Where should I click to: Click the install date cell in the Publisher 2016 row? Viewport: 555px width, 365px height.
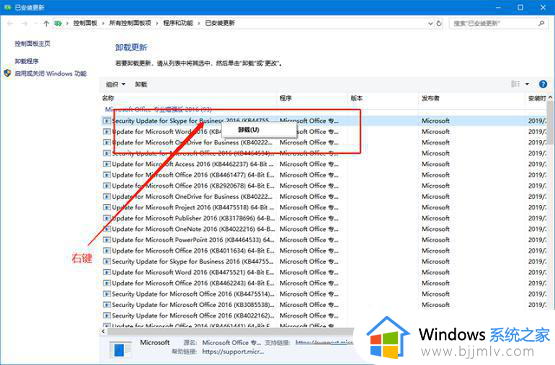[537, 218]
